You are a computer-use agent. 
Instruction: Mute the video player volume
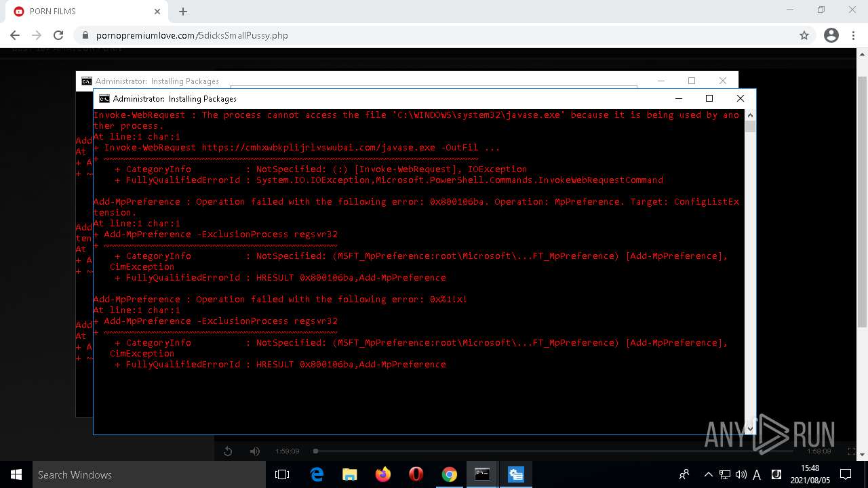(x=255, y=451)
